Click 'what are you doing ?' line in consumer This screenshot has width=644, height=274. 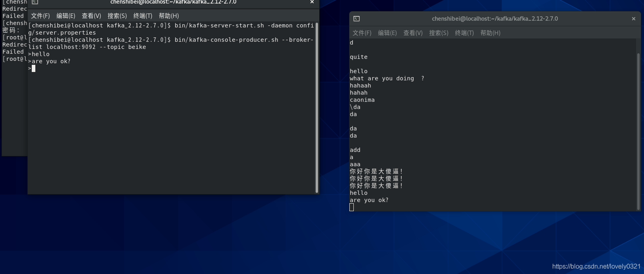[x=387, y=78]
